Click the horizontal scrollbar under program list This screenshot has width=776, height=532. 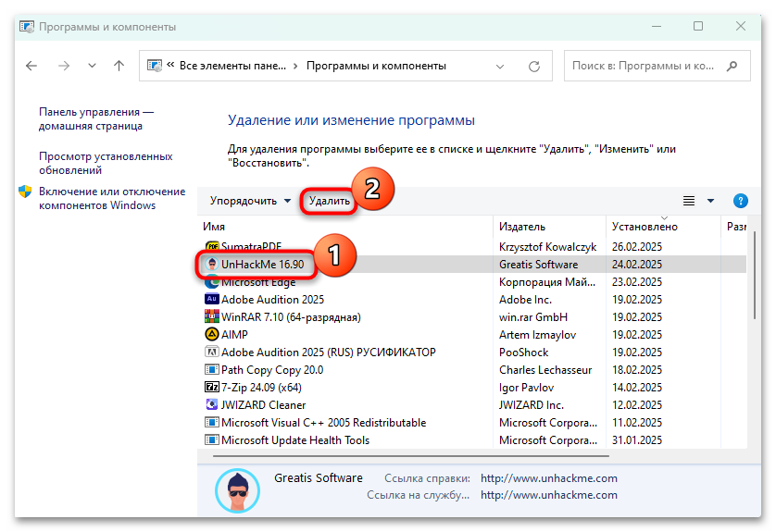pyautogui.click(x=411, y=455)
